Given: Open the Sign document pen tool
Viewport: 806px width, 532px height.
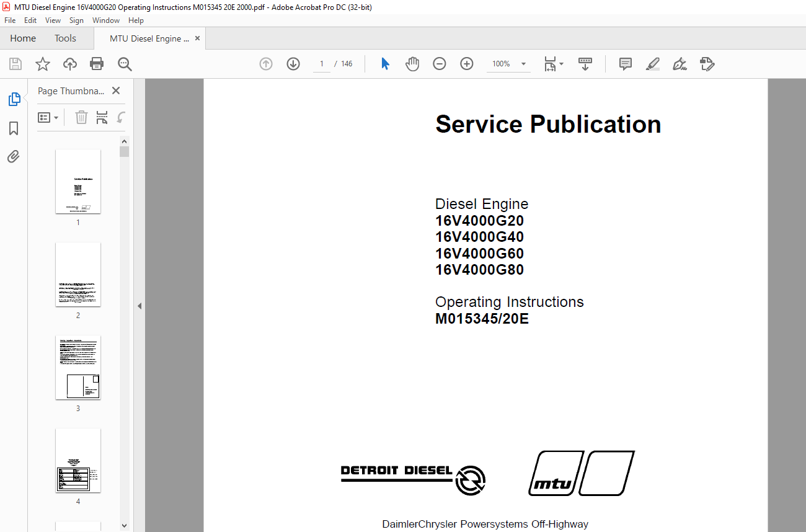Looking at the screenshot, I should [680, 64].
